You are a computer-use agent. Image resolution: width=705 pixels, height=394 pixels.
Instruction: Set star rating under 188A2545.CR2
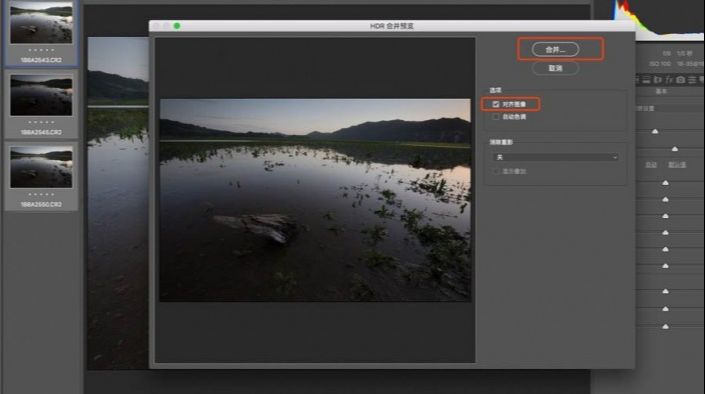[41, 122]
